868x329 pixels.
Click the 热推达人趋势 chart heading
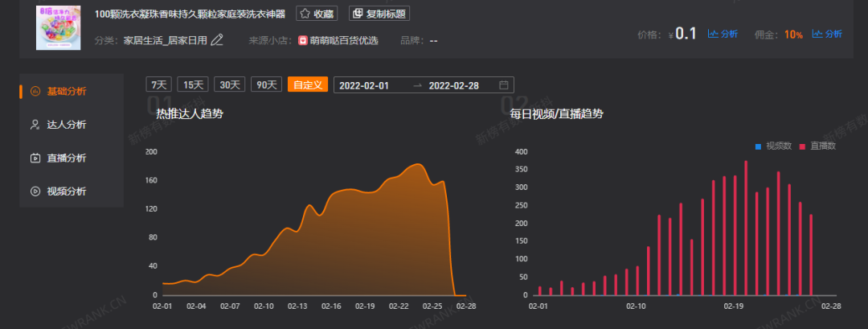click(190, 115)
